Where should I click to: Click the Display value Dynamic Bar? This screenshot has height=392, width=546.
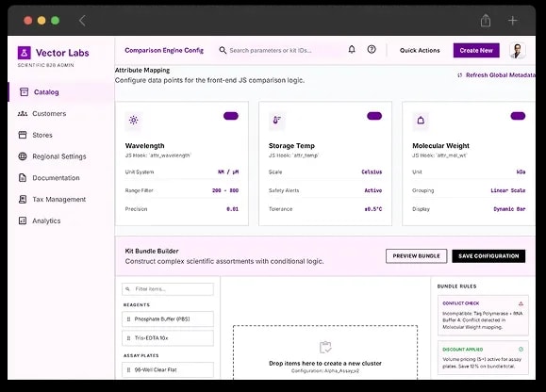click(509, 209)
